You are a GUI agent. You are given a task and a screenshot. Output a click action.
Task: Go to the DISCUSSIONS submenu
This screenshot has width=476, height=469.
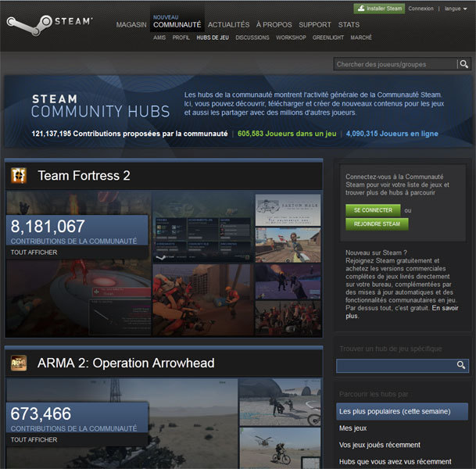(252, 38)
